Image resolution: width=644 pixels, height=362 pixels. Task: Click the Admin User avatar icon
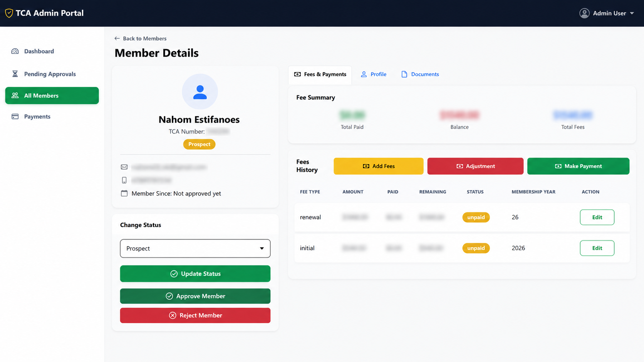tap(584, 13)
